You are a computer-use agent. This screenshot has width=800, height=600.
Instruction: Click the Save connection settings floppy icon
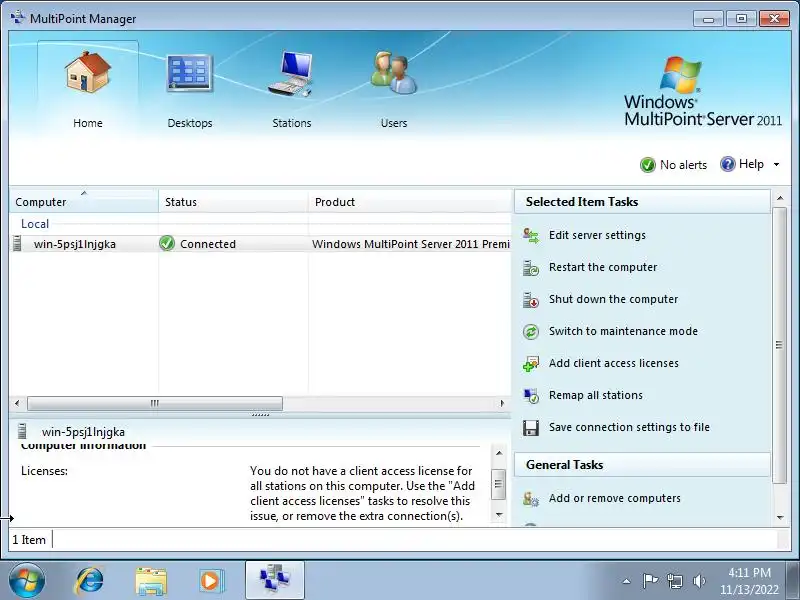531,428
